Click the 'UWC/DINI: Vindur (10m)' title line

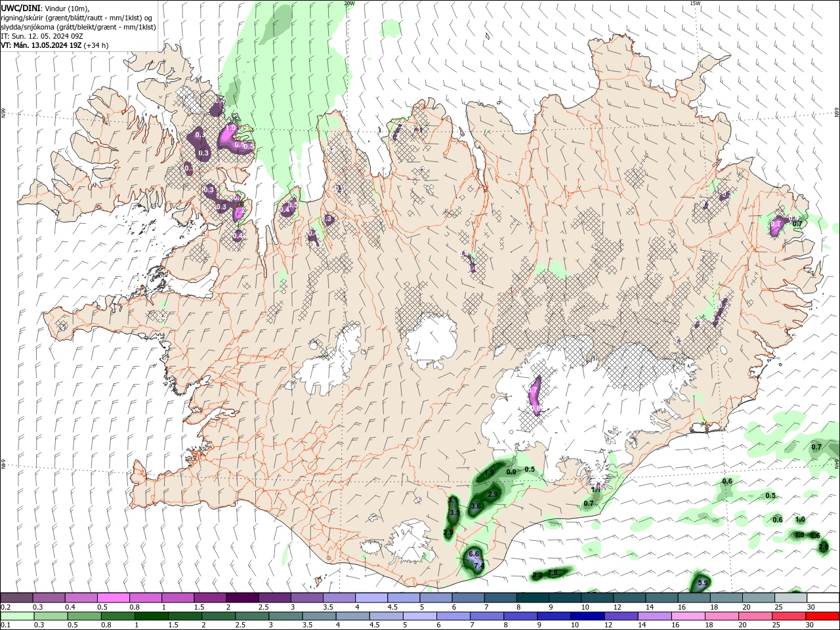pos(44,7)
